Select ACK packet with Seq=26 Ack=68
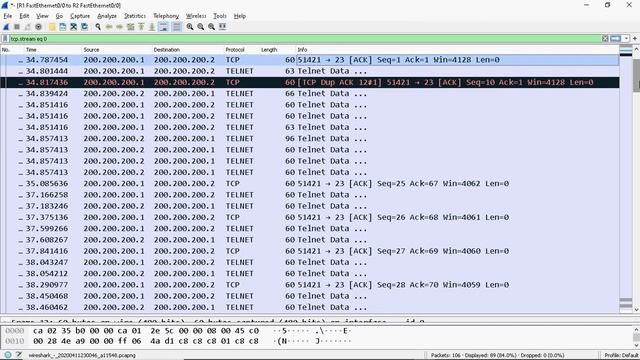640x360 pixels. click(x=310, y=218)
